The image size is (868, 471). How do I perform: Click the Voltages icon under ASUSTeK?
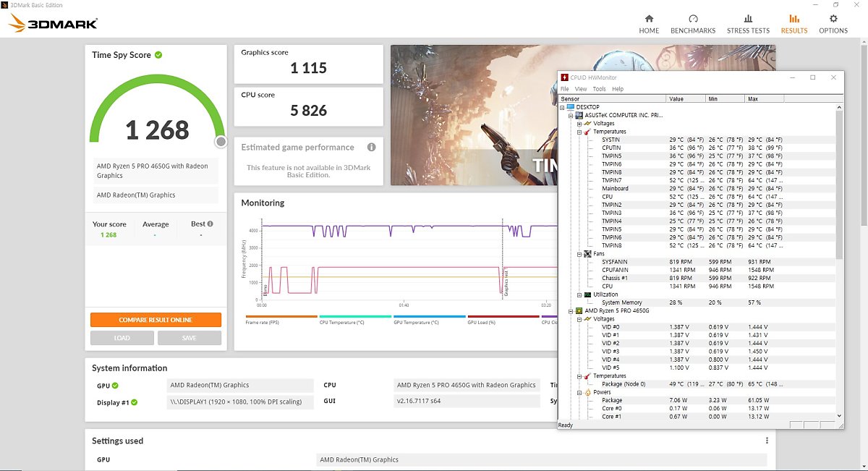click(587, 123)
